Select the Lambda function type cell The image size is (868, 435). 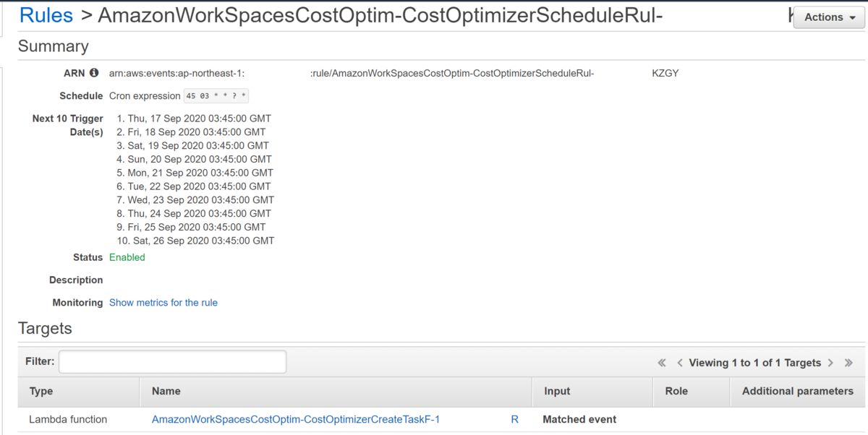68,419
